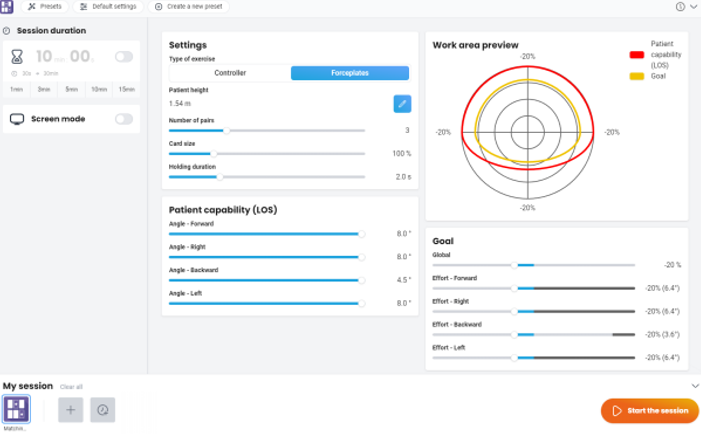Select the Matching exercise thumbnail in My session

pyautogui.click(x=16, y=408)
